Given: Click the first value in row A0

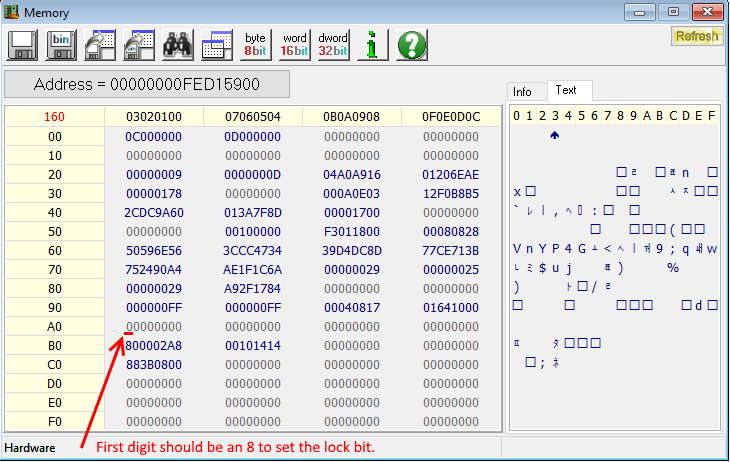Looking at the screenshot, I should pos(154,326).
